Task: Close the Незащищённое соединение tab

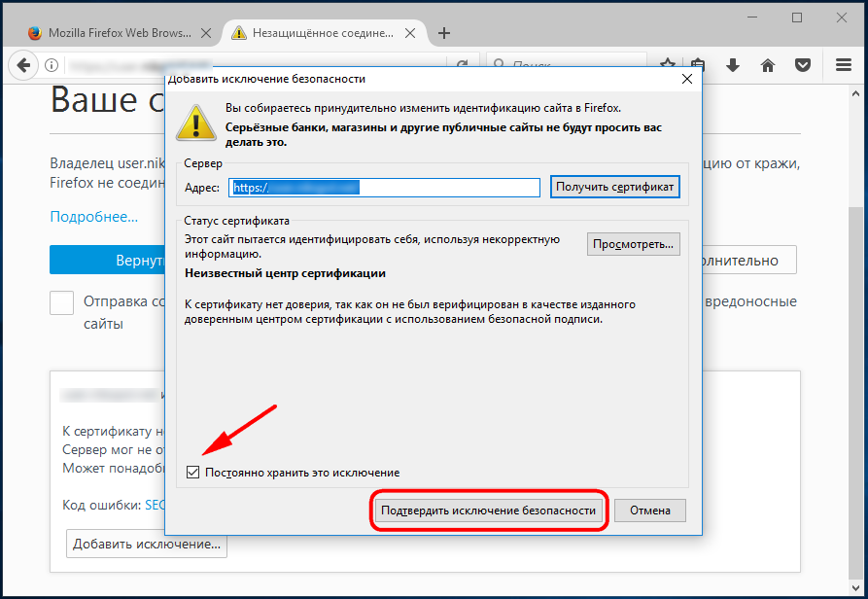Action: click(410, 33)
